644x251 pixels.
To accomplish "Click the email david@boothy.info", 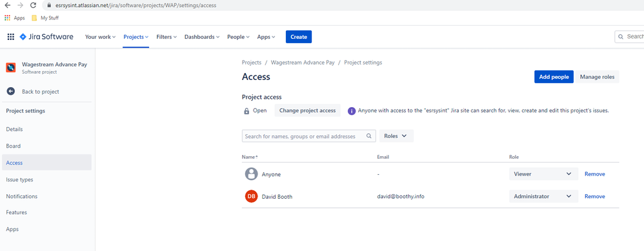I will (x=401, y=196).
